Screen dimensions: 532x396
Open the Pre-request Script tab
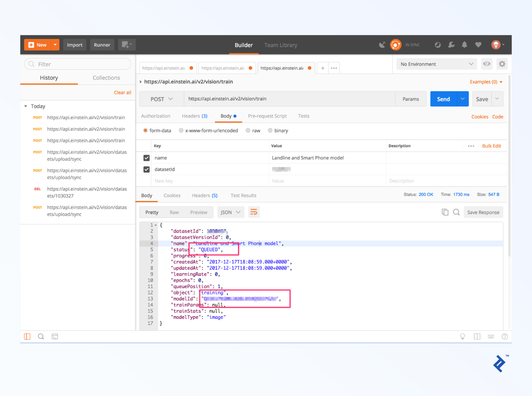pos(267,116)
